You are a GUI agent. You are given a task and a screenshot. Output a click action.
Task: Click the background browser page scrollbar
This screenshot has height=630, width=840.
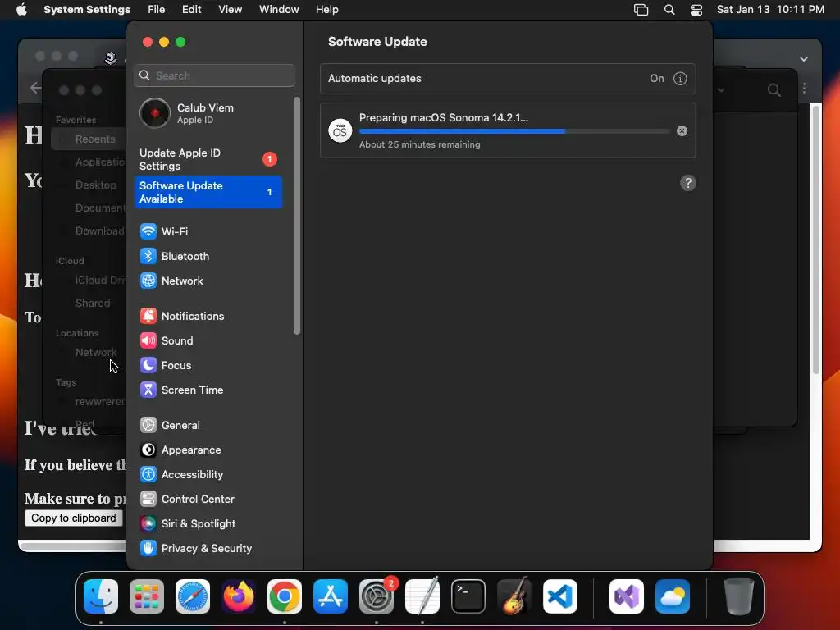(x=816, y=240)
